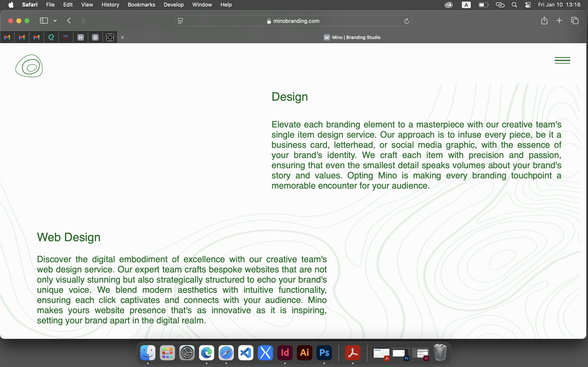Click the minobranding.com address field
Image resolution: width=588 pixels, height=367 pixels.
click(293, 21)
